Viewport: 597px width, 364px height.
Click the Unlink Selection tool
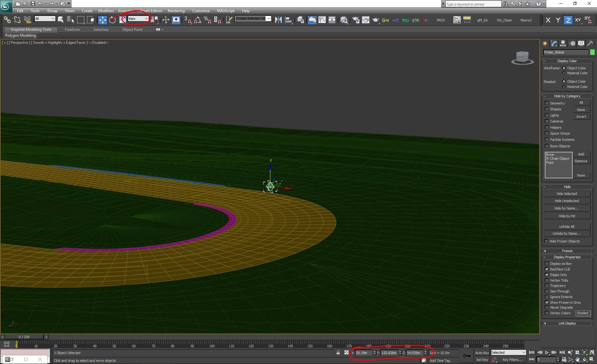(x=17, y=20)
